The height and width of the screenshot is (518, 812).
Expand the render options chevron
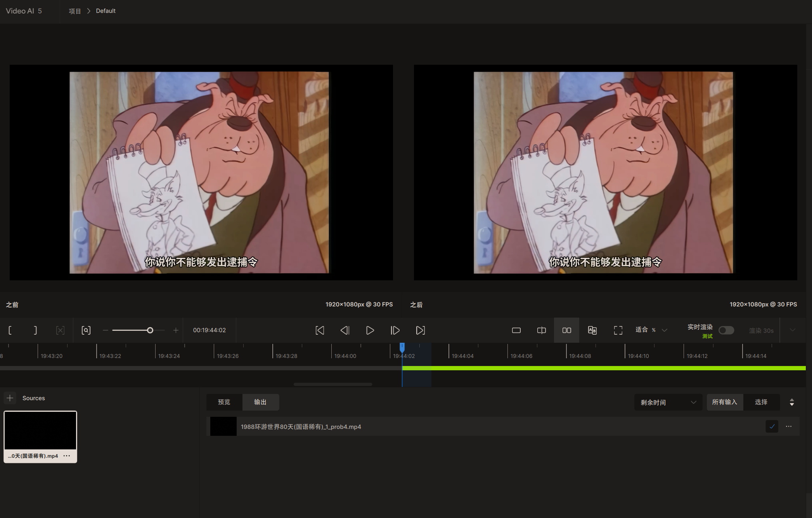793,330
